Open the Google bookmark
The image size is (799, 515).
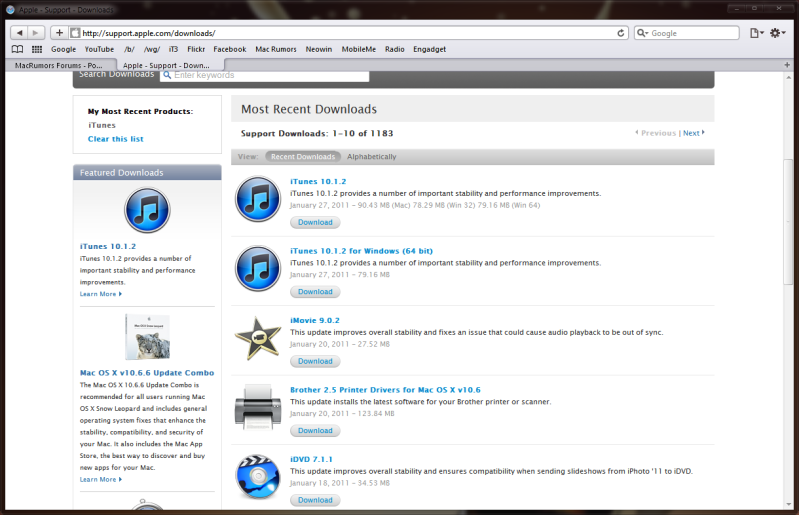coord(63,49)
